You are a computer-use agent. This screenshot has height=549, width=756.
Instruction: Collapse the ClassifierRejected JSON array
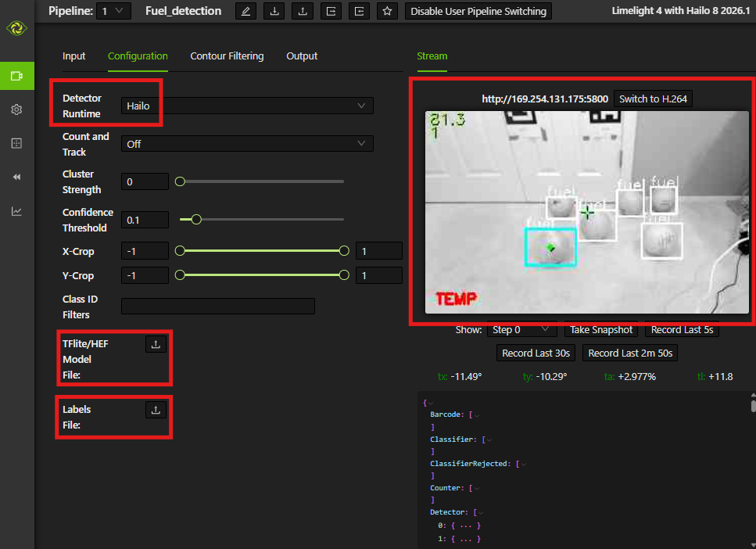click(x=524, y=464)
